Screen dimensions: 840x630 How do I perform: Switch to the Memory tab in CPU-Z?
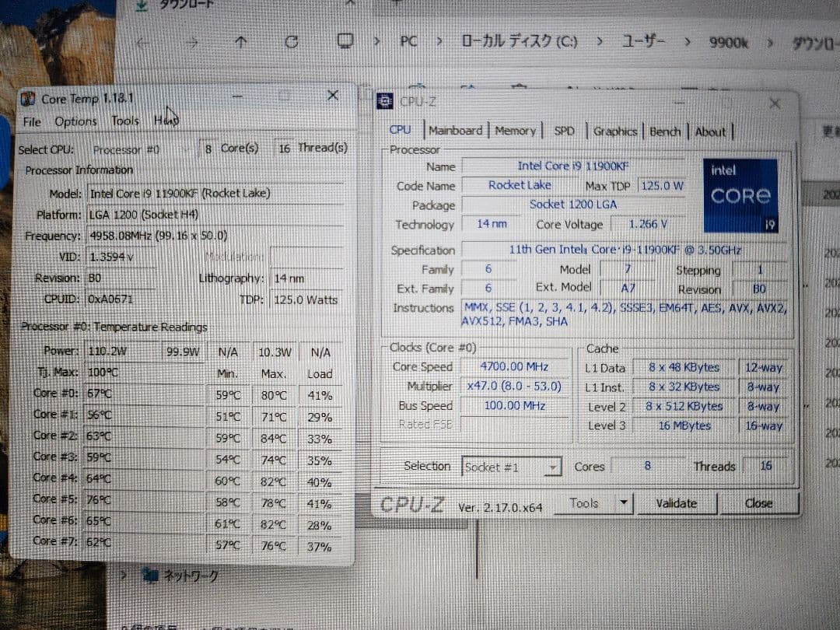click(515, 131)
